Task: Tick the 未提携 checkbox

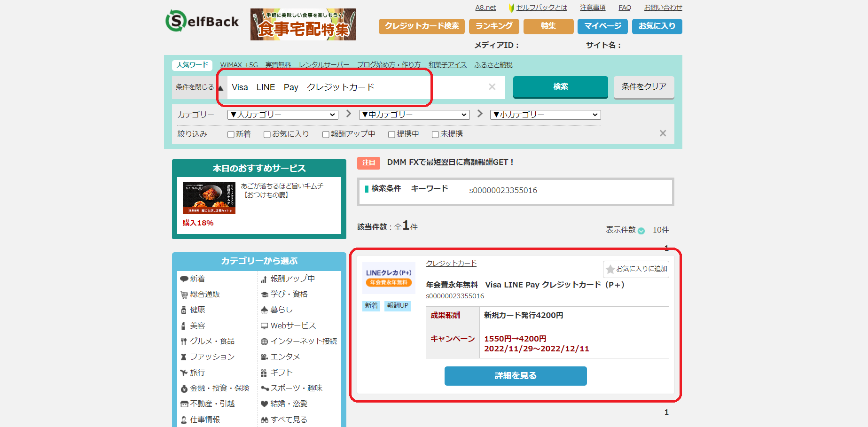Action: (x=435, y=134)
